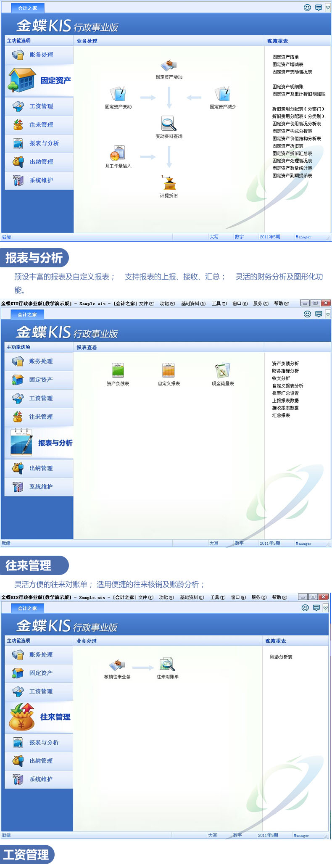Open 出纳管理 in the 报表查看 window sidebar
The width and height of the screenshot is (332, 868).
[x=39, y=468]
